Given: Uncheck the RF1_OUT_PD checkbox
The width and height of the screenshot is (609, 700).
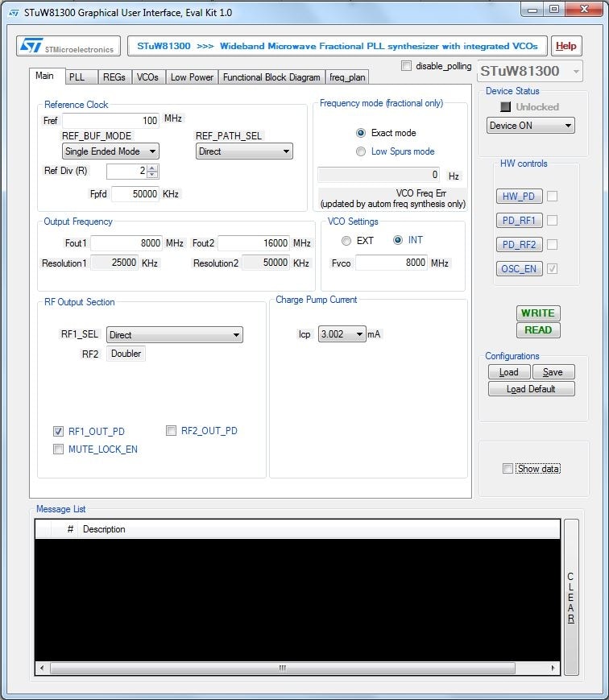Looking at the screenshot, I should pos(59,432).
